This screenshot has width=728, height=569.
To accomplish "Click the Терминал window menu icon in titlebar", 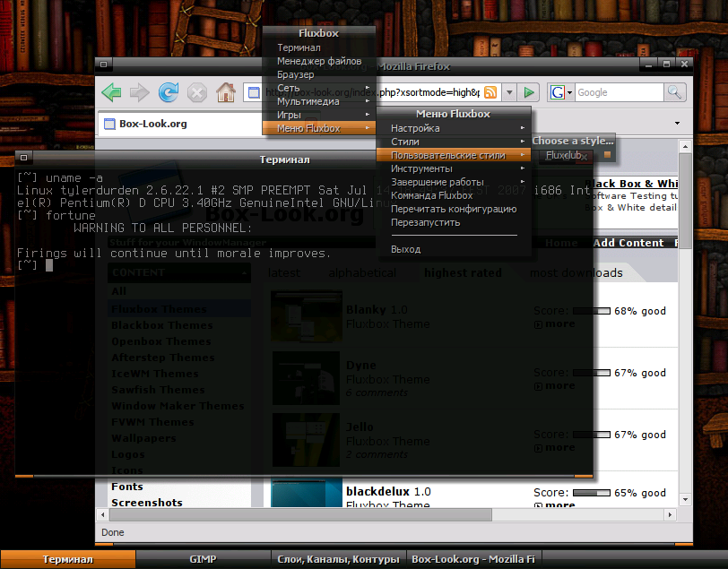I will coord(23,158).
